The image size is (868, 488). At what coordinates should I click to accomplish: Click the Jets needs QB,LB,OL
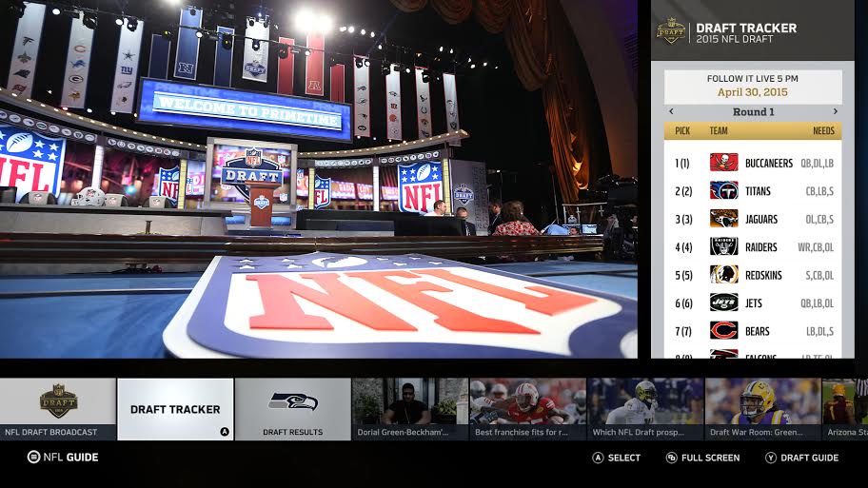pyautogui.click(x=817, y=303)
